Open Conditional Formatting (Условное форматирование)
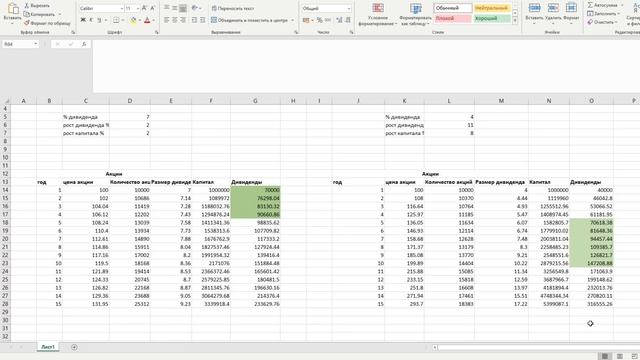 378,15
